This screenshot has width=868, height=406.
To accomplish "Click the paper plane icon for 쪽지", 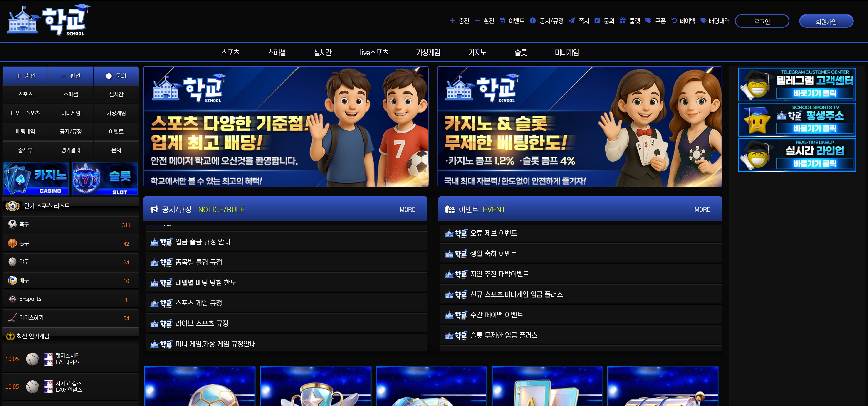I will pyautogui.click(x=572, y=21).
